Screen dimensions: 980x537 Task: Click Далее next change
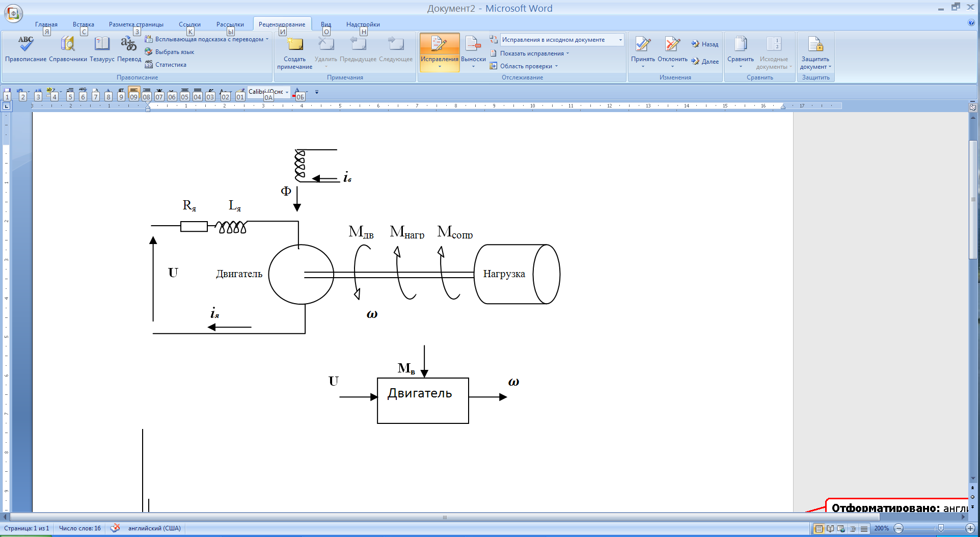705,61
